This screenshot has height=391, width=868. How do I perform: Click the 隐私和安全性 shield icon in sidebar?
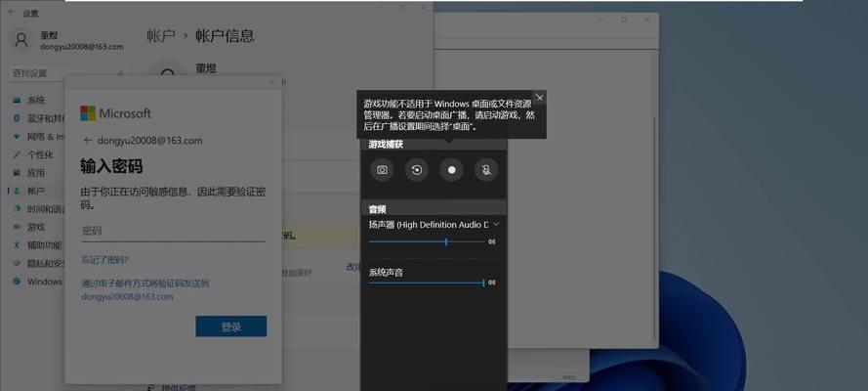[x=17, y=263]
